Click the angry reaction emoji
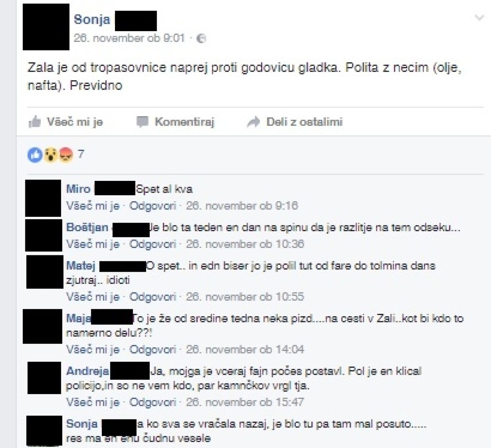The height and width of the screenshot is (448, 491). [65, 155]
